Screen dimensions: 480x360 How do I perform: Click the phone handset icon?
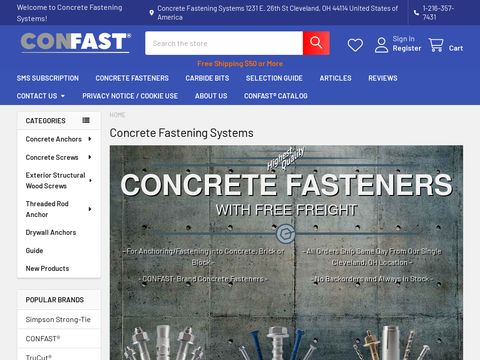pyautogui.click(x=416, y=13)
